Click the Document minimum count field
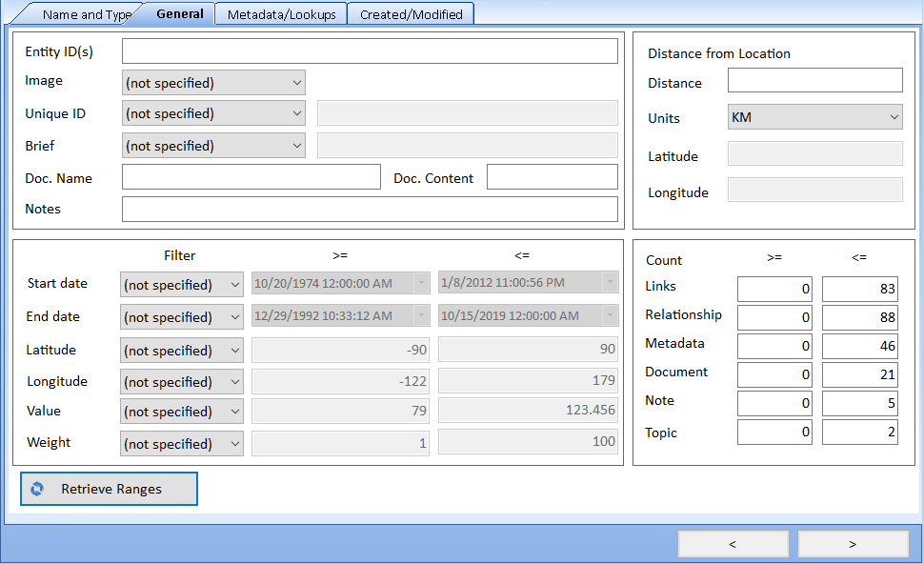Image resolution: width=924 pixels, height=564 pixels. click(x=774, y=374)
